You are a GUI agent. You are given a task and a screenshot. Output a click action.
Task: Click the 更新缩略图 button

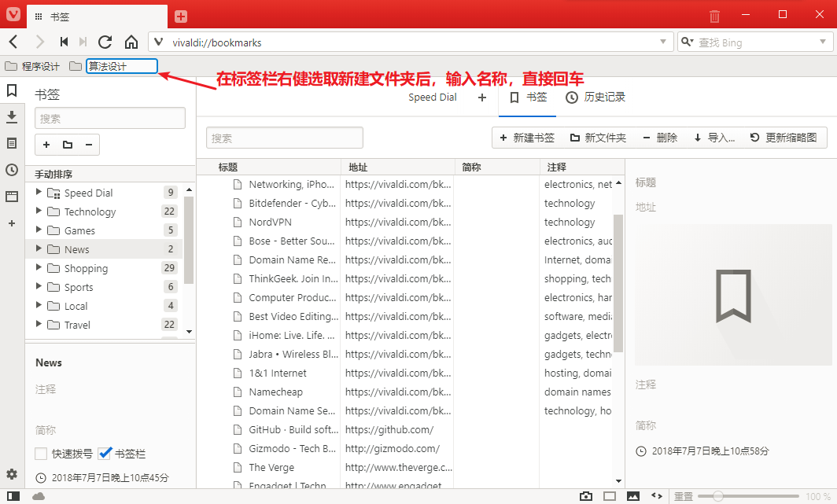pyautogui.click(x=787, y=138)
